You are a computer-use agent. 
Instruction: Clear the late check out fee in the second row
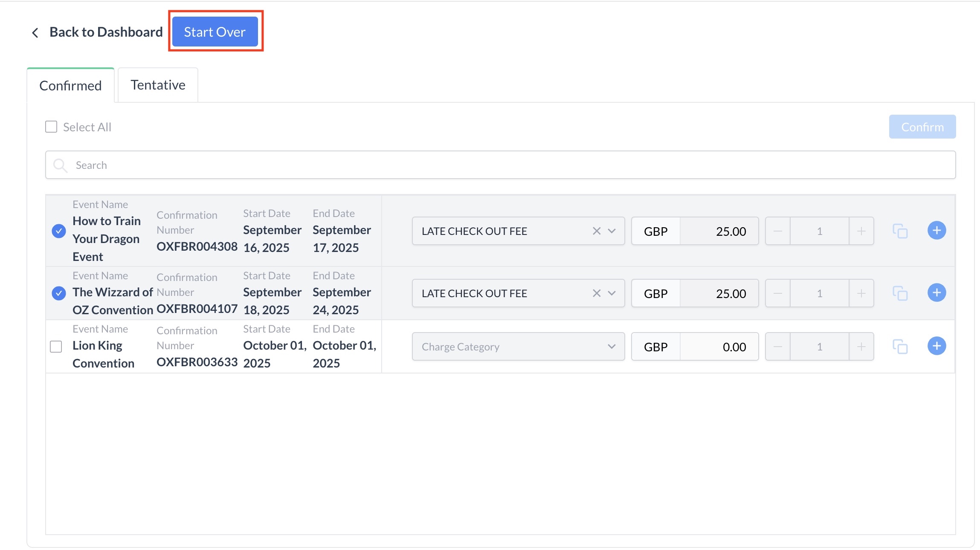(x=596, y=293)
